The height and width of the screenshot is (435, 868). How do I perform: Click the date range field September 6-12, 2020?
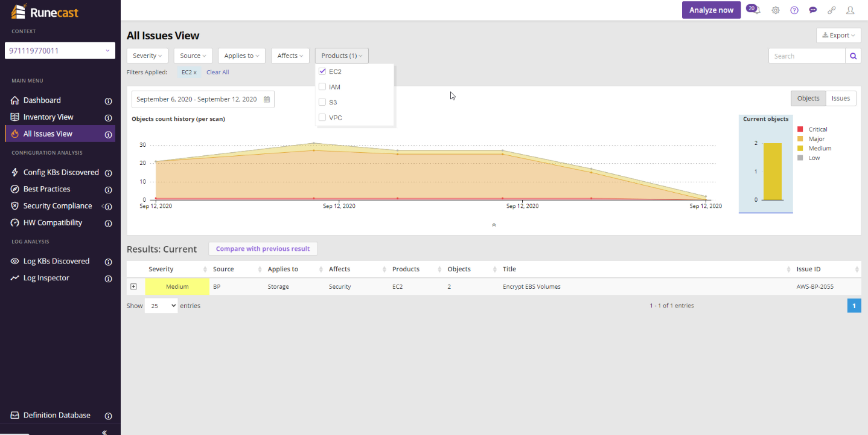coord(203,99)
